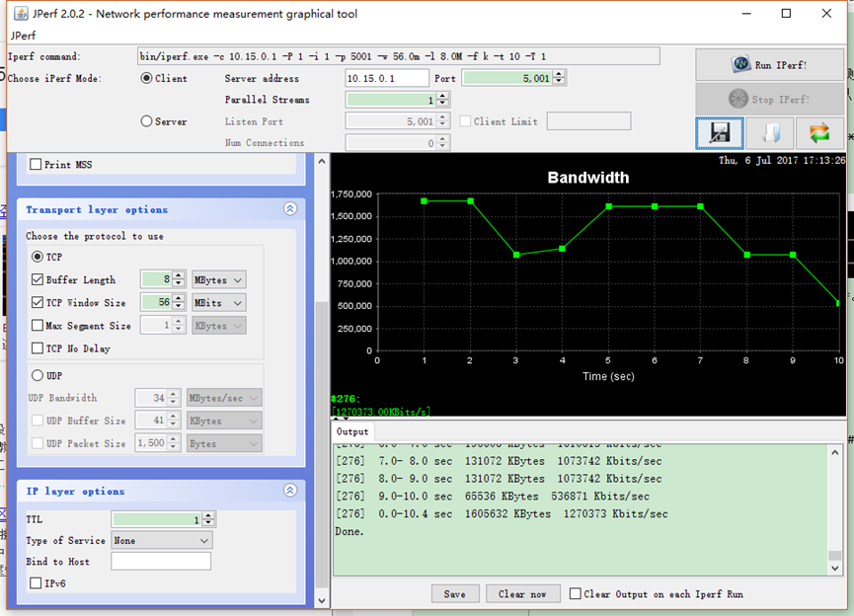Open the Type of Service dropdown
Screen dimensions: 854x616
point(161,540)
